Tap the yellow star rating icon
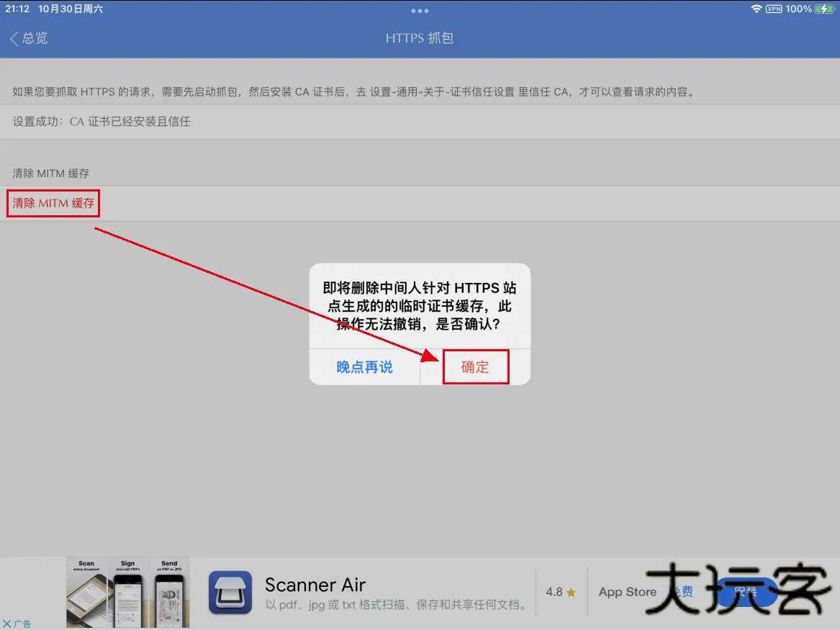Screen dimensions: 840x630 coord(572,592)
